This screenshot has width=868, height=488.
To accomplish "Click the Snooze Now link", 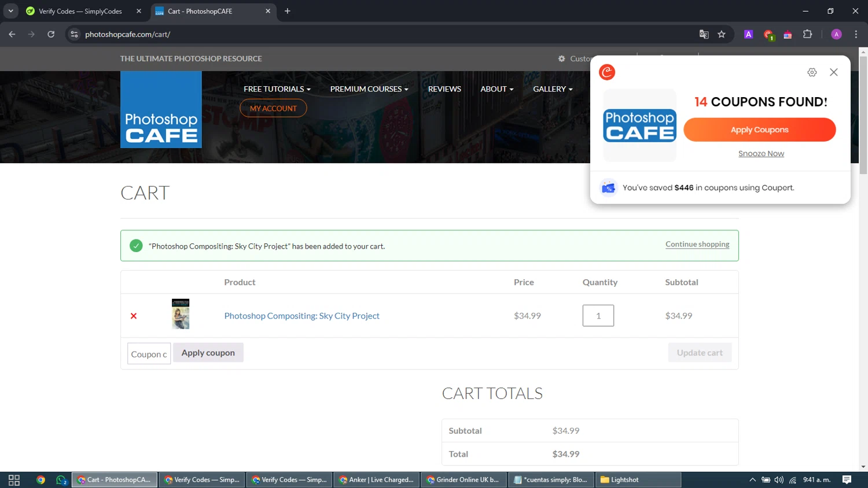I will coord(761,153).
